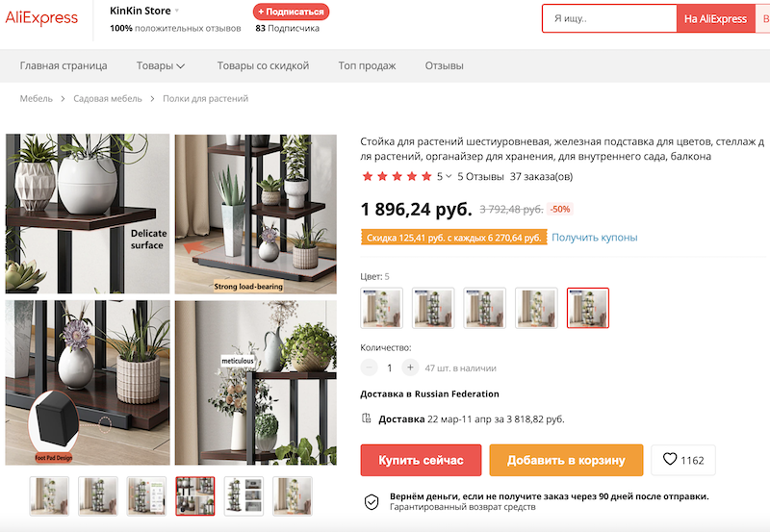Expand the KinKin Store dropdown arrow

177,11
